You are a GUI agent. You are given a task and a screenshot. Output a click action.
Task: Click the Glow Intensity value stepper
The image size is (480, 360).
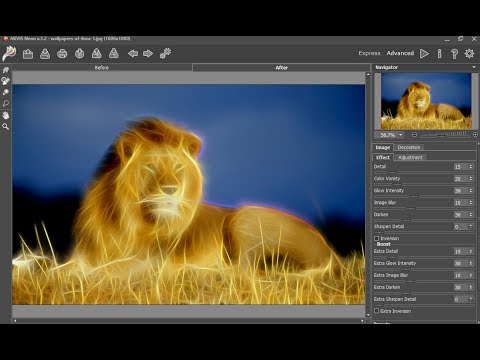pos(471,191)
